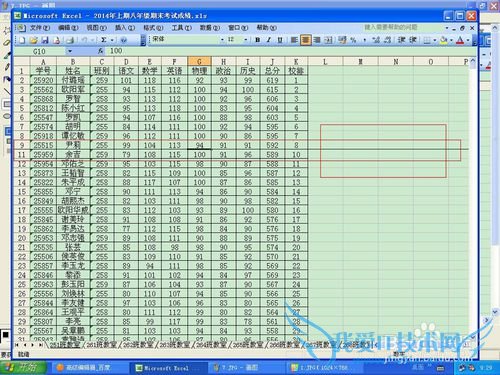This screenshot has height=375, width=500.
Task: Click the New workbook icon
Action: click(22, 40)
